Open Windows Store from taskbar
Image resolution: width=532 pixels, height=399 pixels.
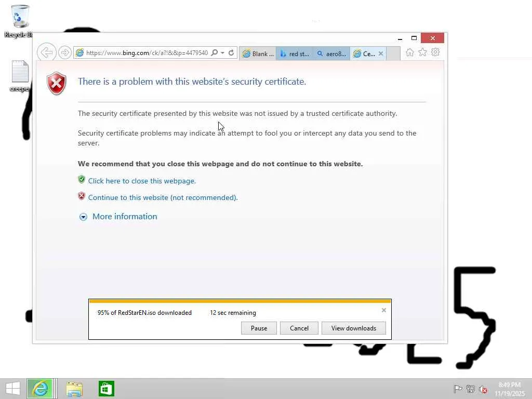[106, 389]
